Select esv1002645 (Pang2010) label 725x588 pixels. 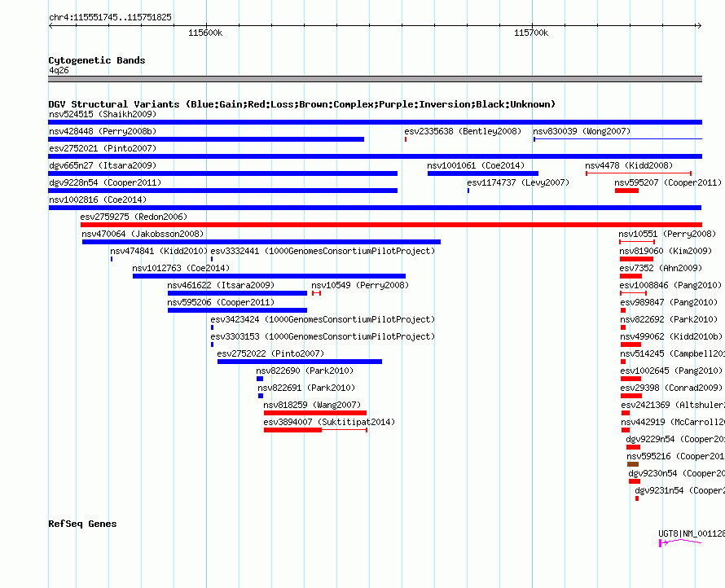[671, 371]
